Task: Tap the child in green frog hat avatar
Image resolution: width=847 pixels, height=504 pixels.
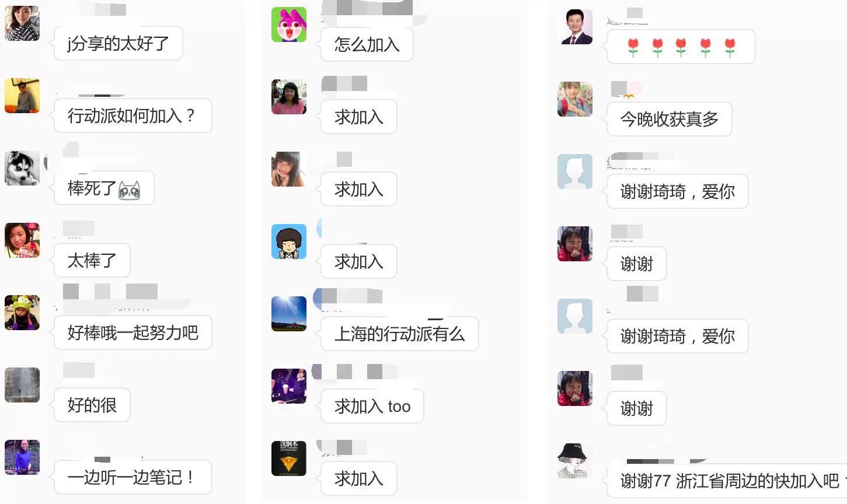Action: point(22,313)
